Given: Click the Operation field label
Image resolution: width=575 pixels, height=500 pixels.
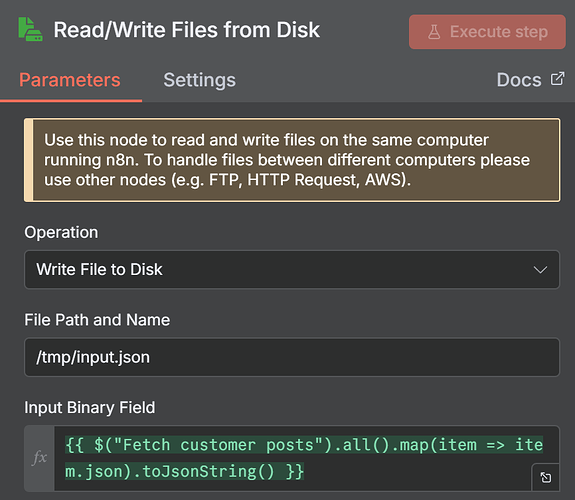Looking at the screenshot, I should pyautogui.click(x=61, y=232).
